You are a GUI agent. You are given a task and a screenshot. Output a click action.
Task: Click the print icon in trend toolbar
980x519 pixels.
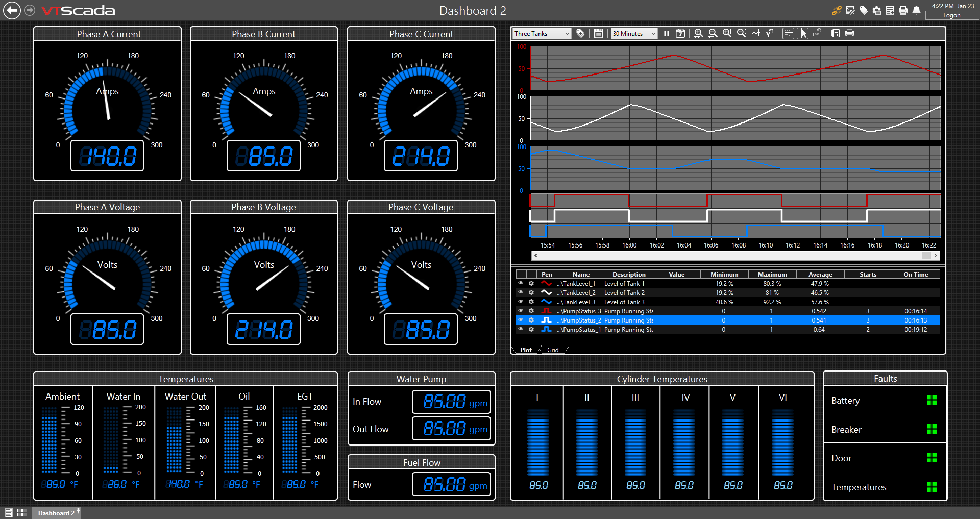849,33
